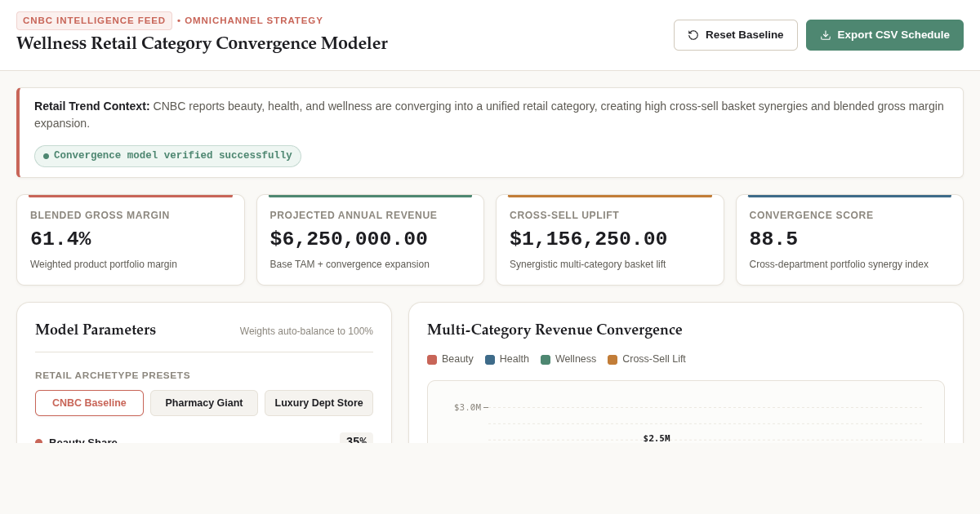Screen dimensions: 980x514
Task: Click the Projected Annual Revenue card title
Action: pos(354,215)
